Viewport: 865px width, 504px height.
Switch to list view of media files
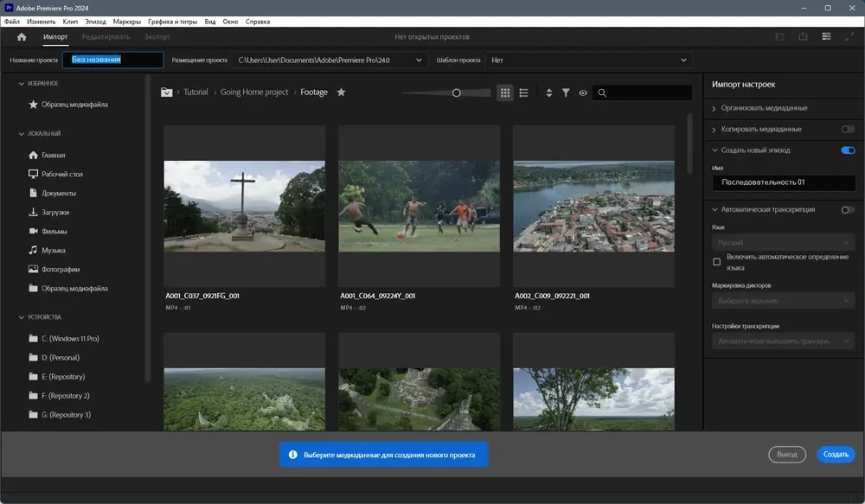coord(523,93)
